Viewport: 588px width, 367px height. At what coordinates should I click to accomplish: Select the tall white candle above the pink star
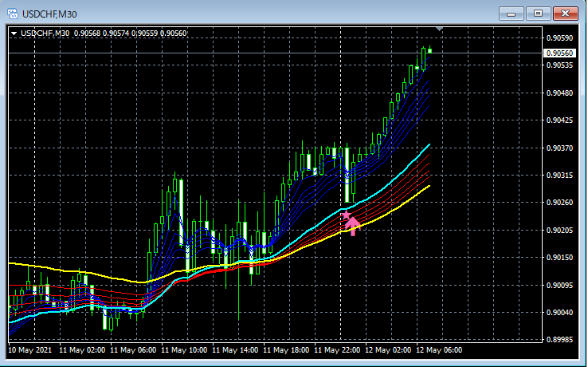347,175
